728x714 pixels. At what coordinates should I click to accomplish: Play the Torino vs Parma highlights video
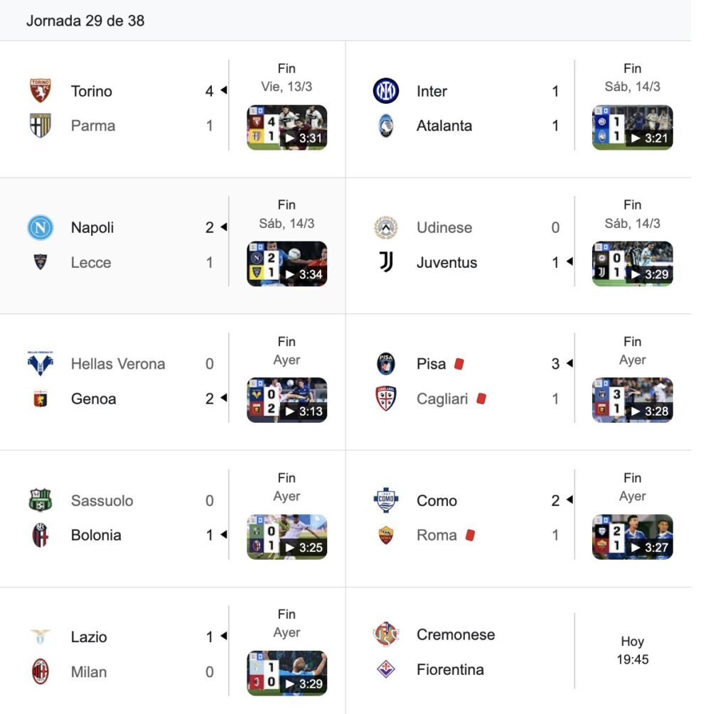pos(287,128)
